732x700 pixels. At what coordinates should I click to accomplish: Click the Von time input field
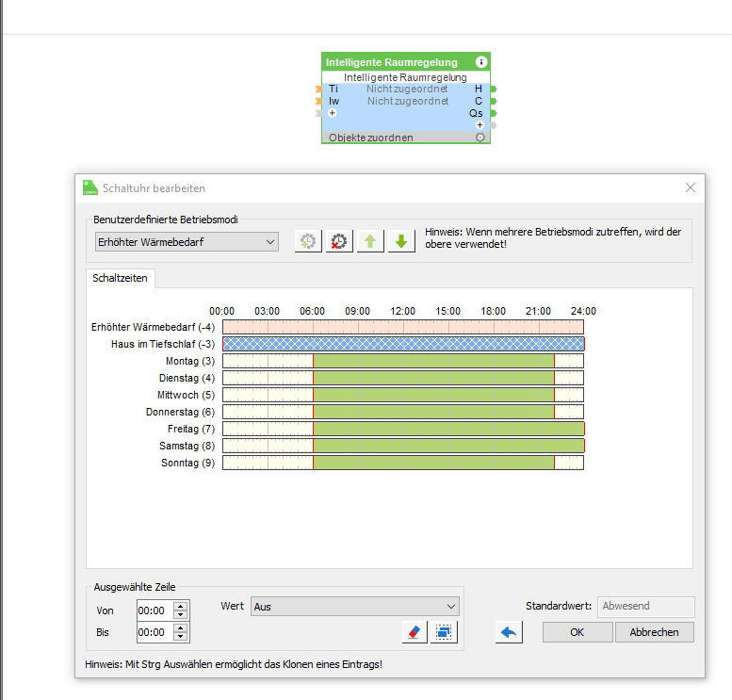tap(155, 610)
